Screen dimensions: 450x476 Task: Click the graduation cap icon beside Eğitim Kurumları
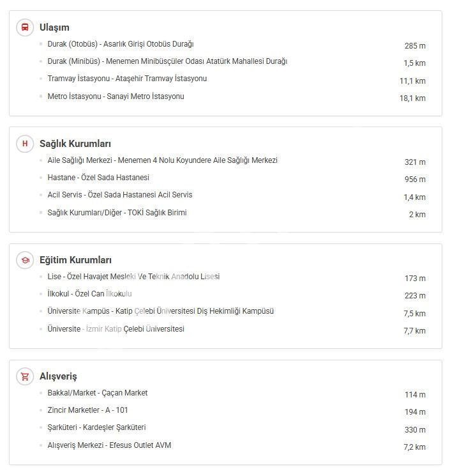[x=25, y=260]
